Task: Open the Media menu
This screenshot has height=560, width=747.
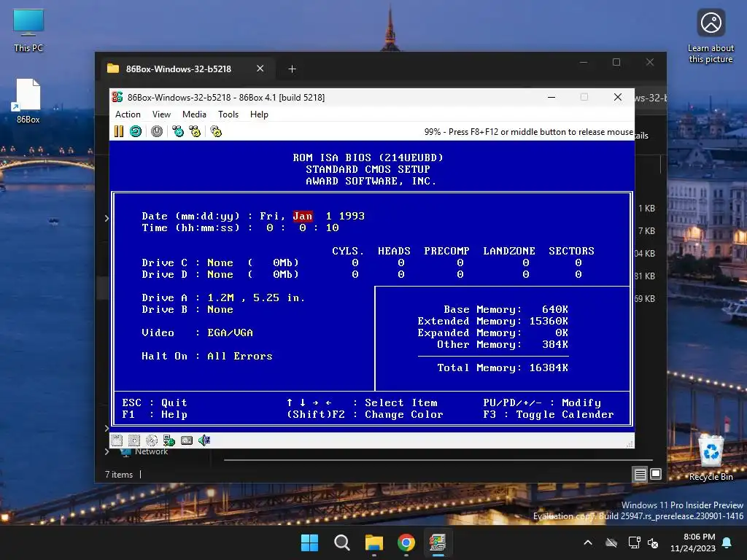Action: (x=194, y=114)
